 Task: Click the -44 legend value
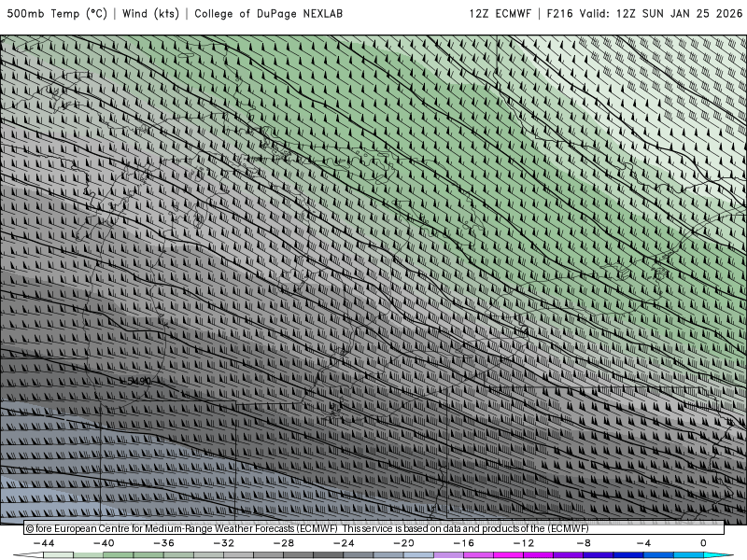click(x=44, y=543)
